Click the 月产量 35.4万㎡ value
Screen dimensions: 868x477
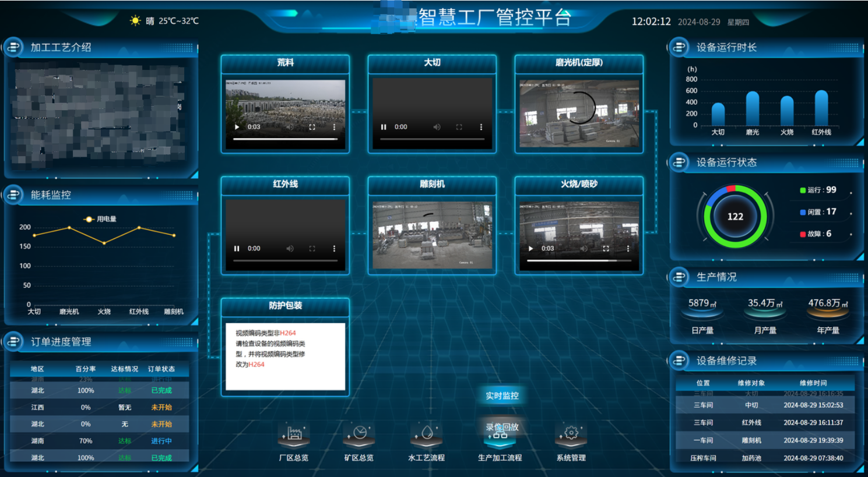(765, 303)
